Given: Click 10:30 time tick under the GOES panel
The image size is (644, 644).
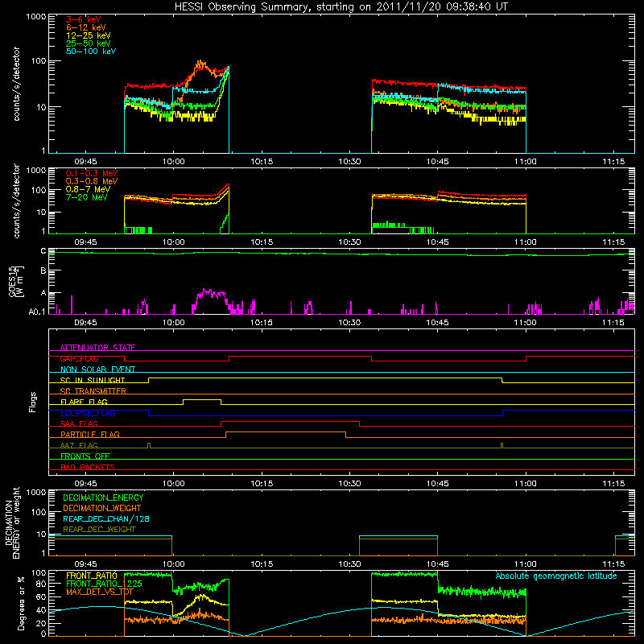Looking at the screenshot, I should tap(349, 323).
